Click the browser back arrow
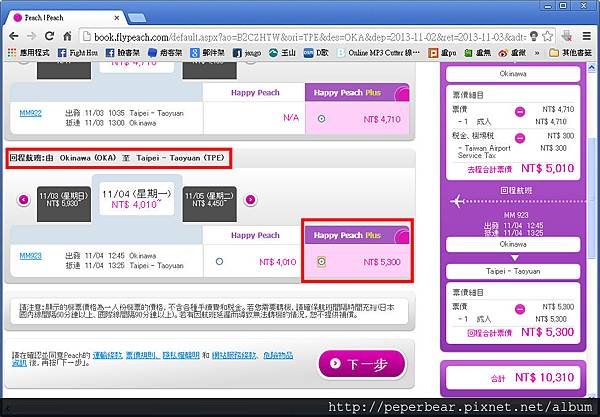Screen dimensions: 600x417 click(14, 36)
